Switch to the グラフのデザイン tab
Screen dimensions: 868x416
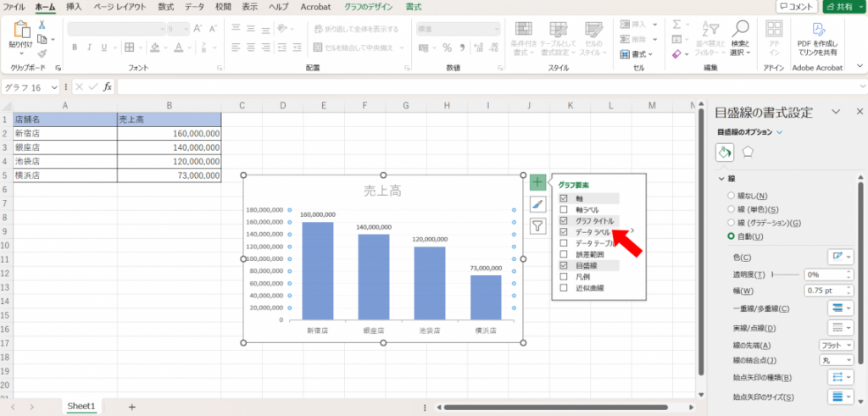(367, 6)
